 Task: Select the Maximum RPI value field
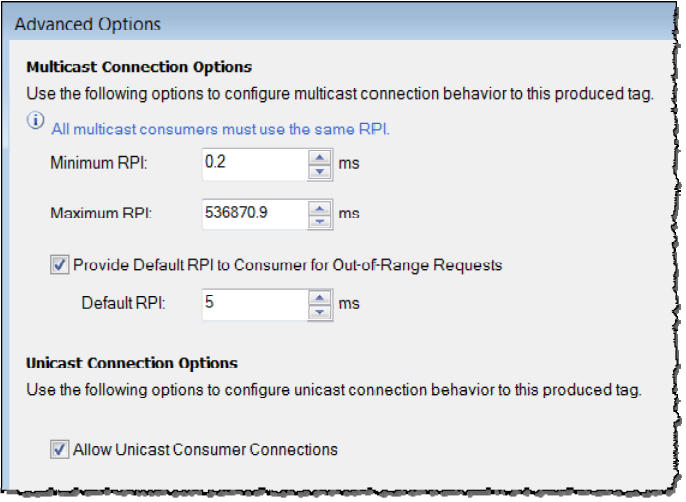[x=255, y=214]
